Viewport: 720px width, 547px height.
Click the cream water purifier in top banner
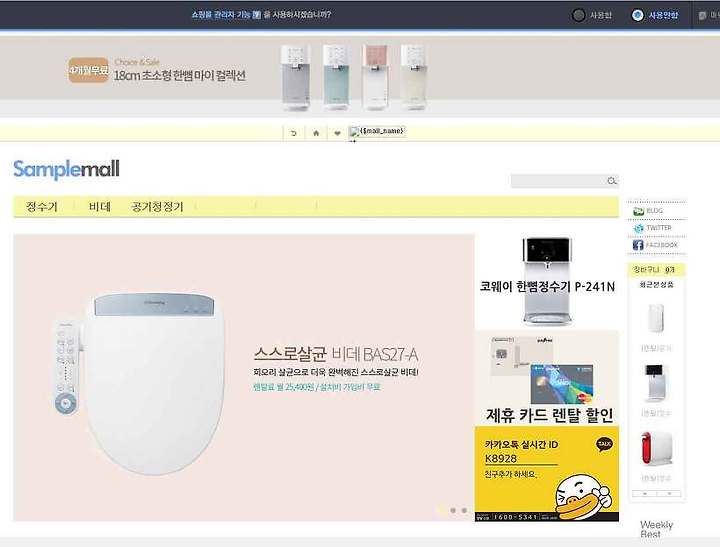coord(414,77)
